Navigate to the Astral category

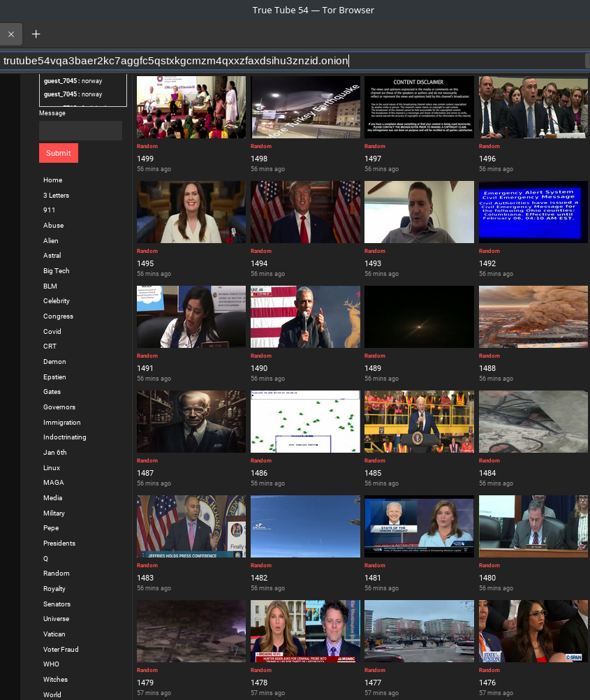[52, 256]
